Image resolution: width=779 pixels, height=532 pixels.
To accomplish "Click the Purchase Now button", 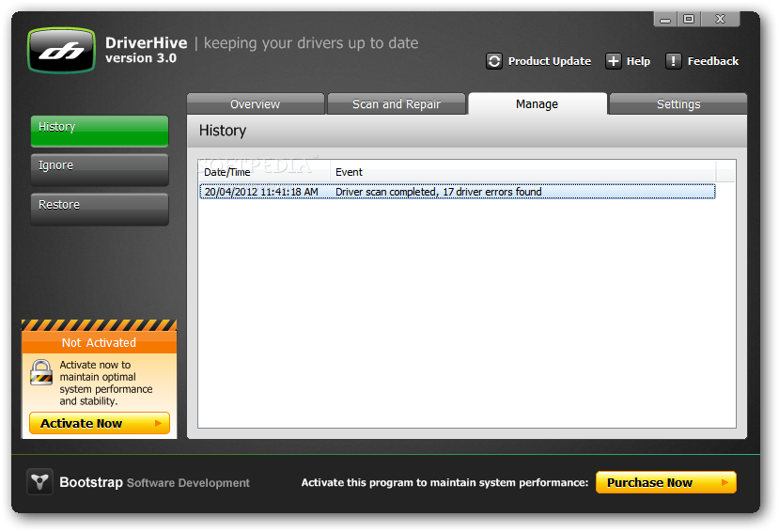I will [x=665, y=482].
